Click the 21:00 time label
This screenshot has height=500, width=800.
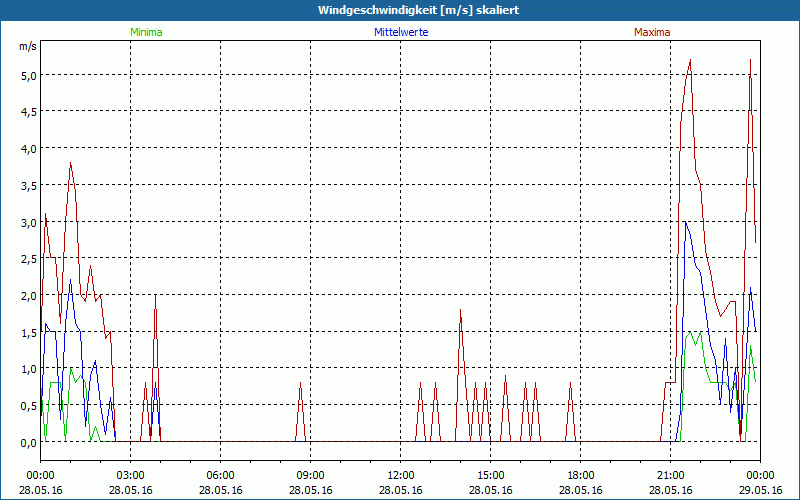pos(670,475)
